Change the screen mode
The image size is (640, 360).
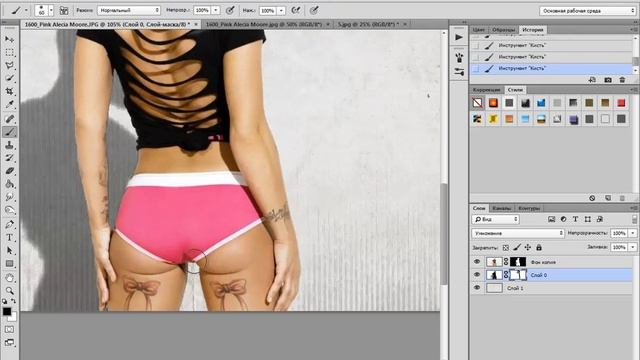(x=9, y=342)
